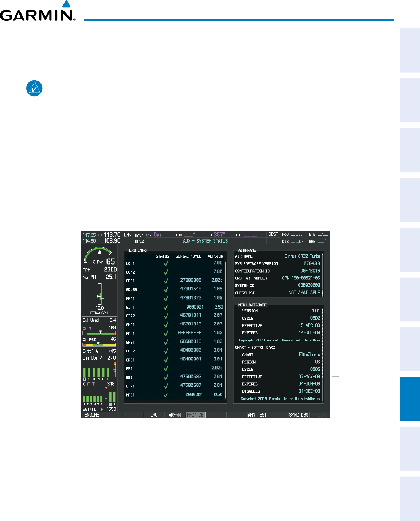Select the GDC1 green status checkmark
The width and height of the screenshot is (420, 521).
coord(166,281)
